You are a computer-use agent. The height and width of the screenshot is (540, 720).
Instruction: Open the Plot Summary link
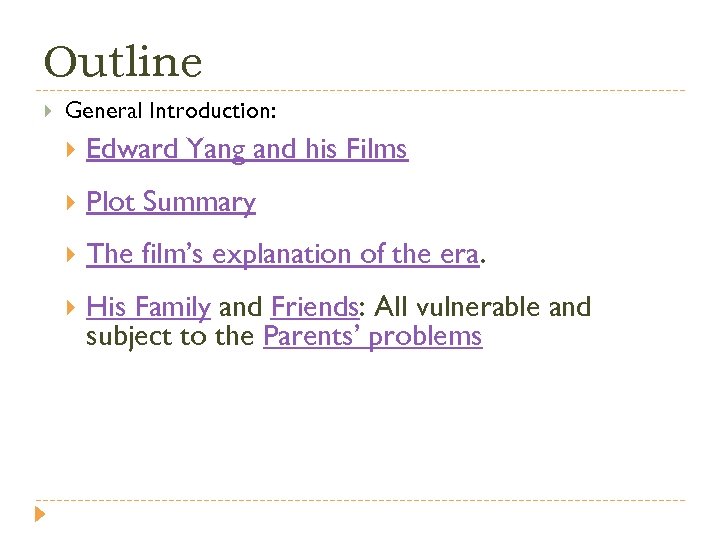(x=171, y=203)
